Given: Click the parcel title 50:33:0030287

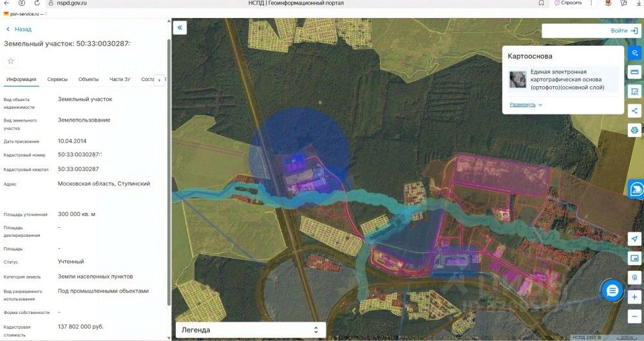Looking at the screenshot, I should click(68, 44).
